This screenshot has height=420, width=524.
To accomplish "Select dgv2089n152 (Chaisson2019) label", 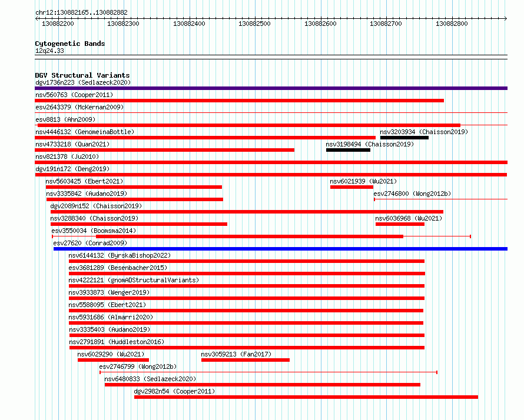I will 96,206.
